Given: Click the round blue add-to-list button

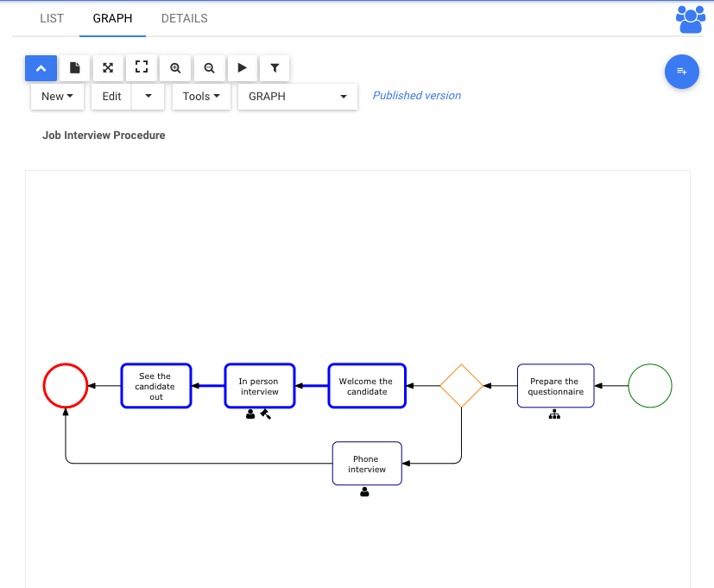Looking at the screenshot, I should click(682, 72).
